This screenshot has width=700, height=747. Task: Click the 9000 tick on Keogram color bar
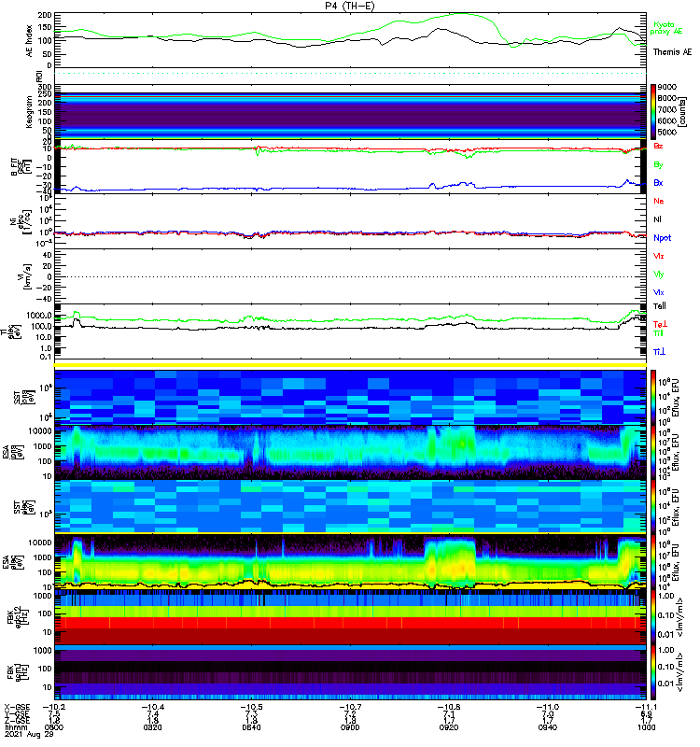[666, 87]
